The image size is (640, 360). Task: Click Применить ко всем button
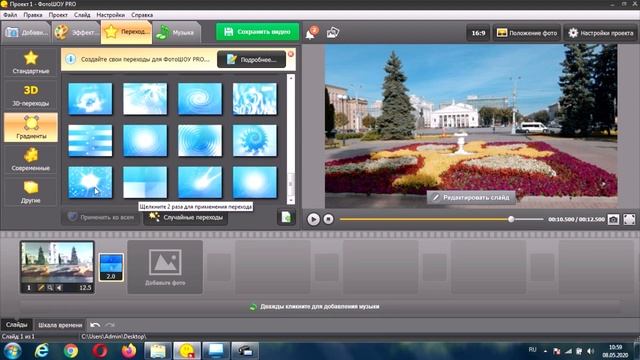pos(101,217)
